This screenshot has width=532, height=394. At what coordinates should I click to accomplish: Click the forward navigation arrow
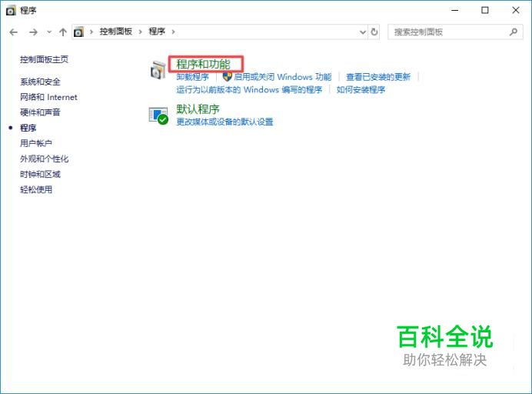tap(33, 32)
